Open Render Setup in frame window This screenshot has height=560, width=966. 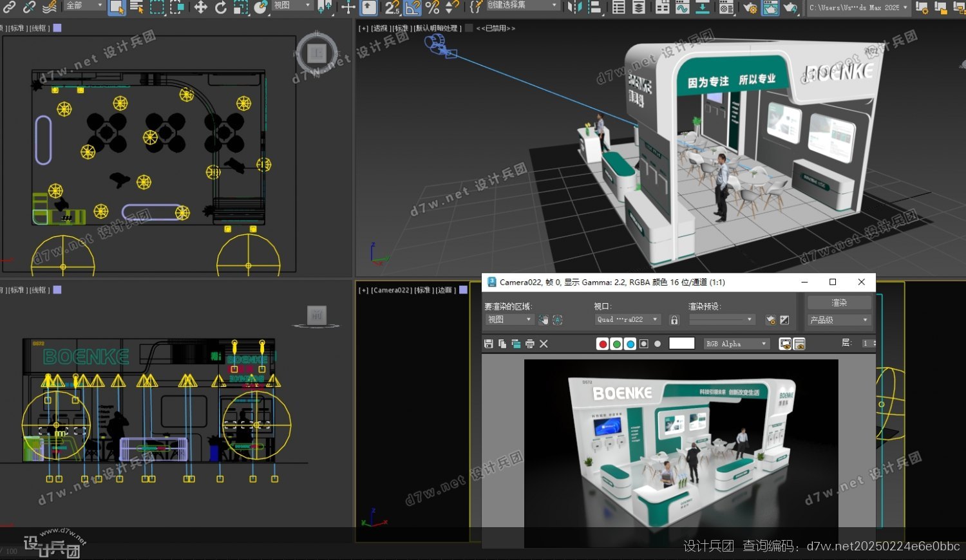[770, 320]
